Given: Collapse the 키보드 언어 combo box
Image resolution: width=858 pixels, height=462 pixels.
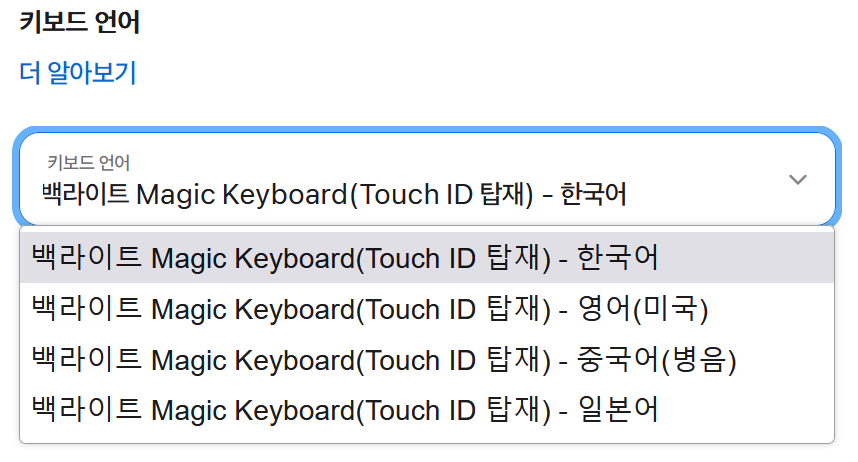Looking at the screenshot, I should click(x=427, y=178).
